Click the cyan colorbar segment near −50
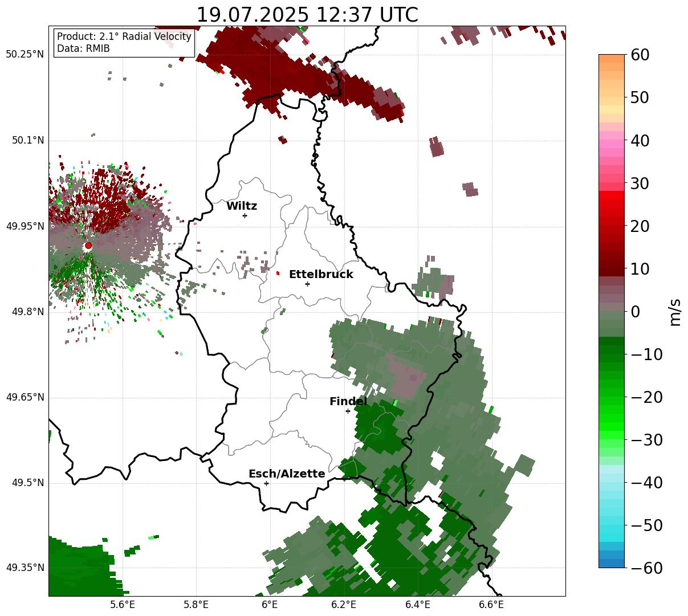 [612, 525]
